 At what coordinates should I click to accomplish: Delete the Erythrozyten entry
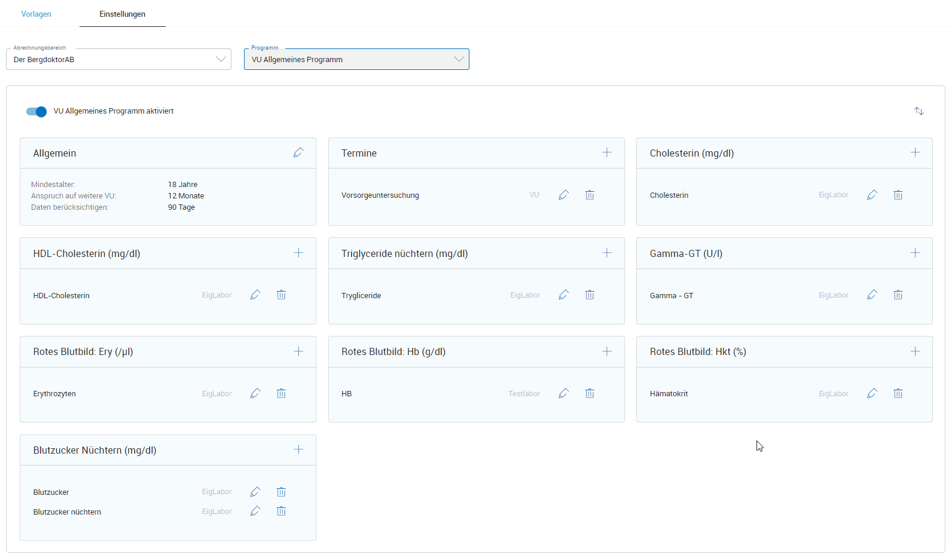pos(281,393)
